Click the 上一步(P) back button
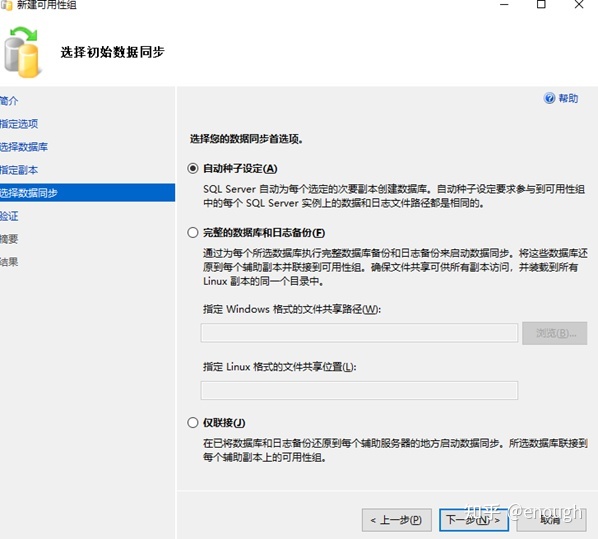This screenshot has height=539, width=598. click(397, 520)
